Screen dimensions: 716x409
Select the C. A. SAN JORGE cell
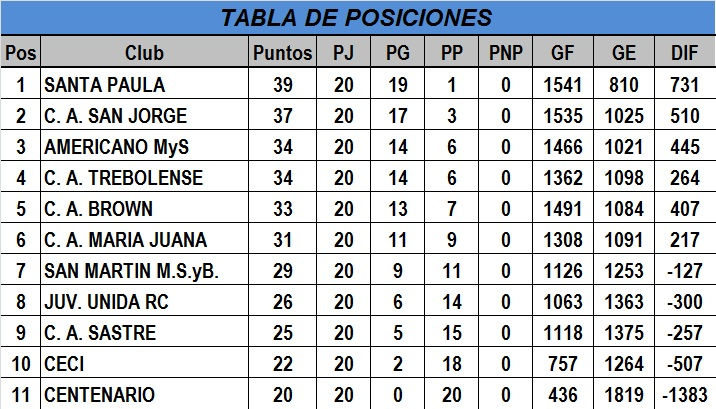click(144, 115)
